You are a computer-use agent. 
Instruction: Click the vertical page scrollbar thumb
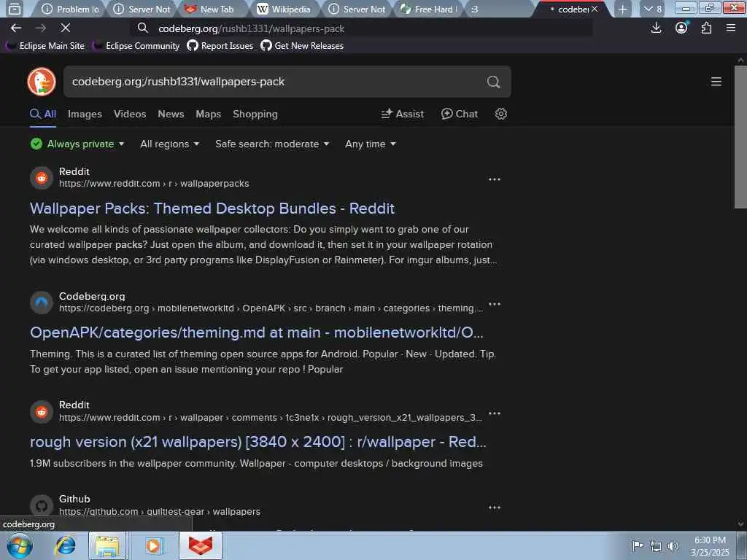(740, 137)
